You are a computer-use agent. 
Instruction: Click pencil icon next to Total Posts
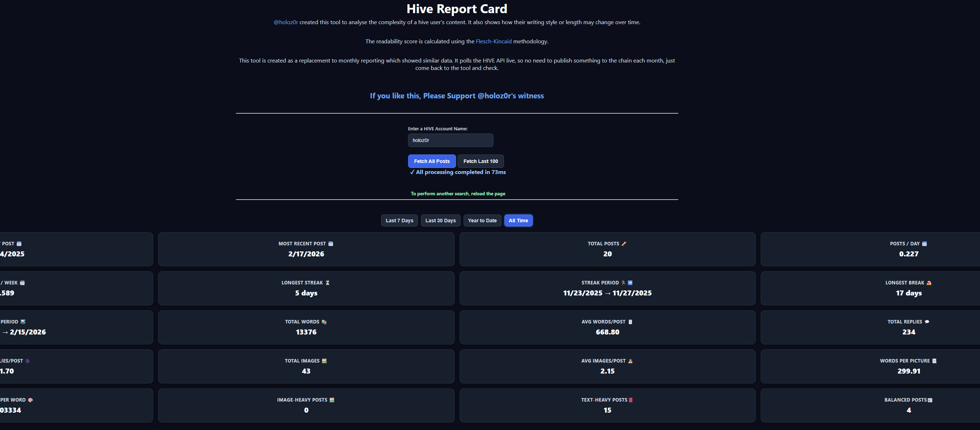(623, 244)
